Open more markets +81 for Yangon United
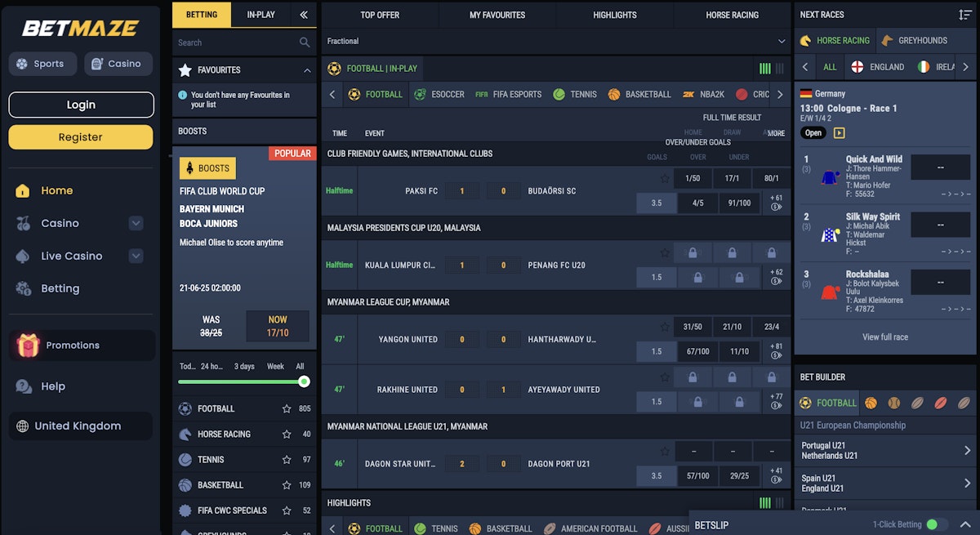Screen dimensions: 980x535 point(776,351)
